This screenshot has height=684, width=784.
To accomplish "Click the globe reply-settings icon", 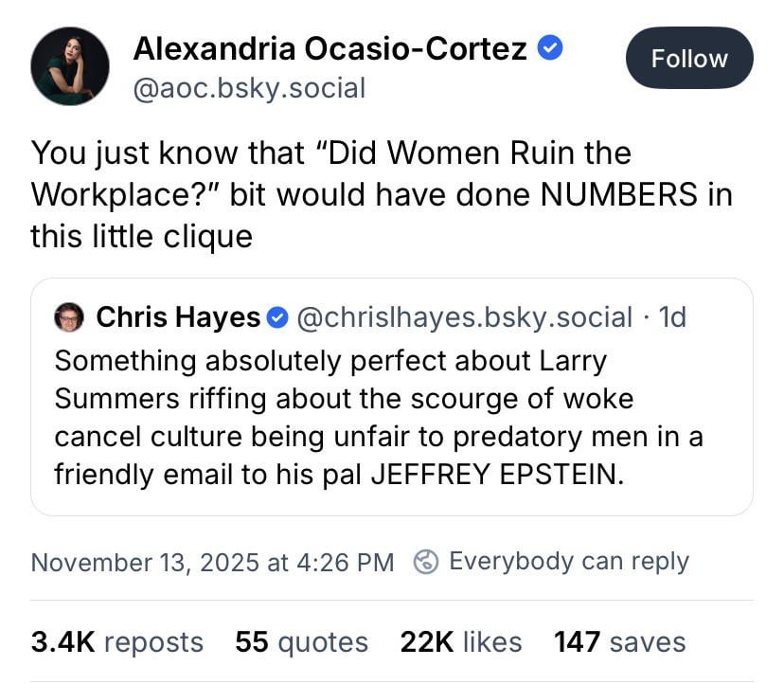I will 427,562.
